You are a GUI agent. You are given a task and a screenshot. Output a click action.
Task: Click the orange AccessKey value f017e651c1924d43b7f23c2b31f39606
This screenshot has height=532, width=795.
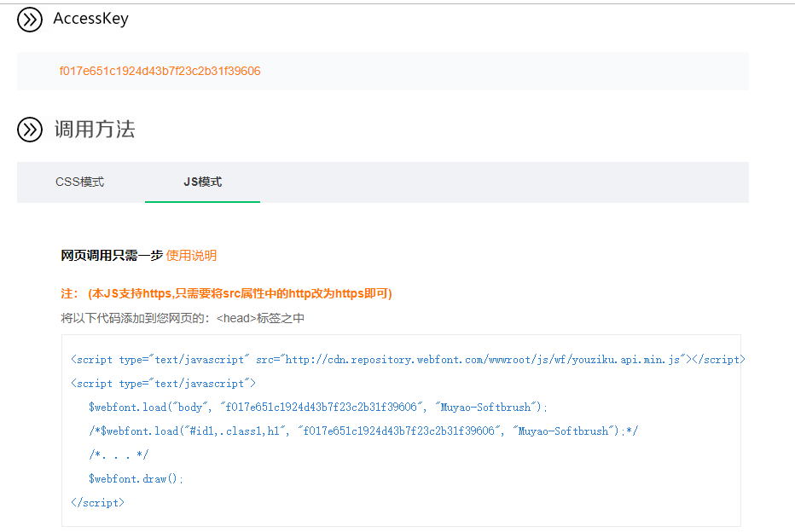coord(160,71)
